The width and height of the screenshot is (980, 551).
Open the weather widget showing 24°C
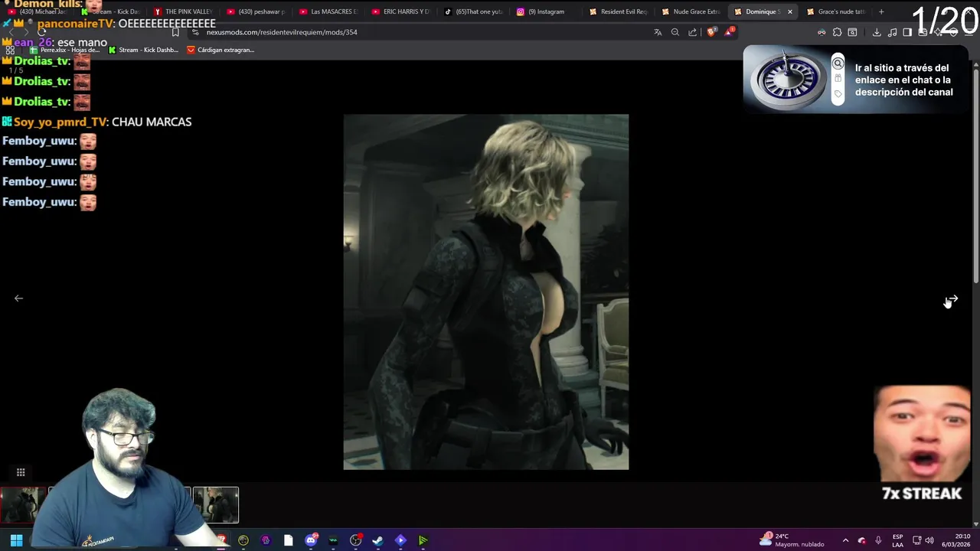coord(792,540)
